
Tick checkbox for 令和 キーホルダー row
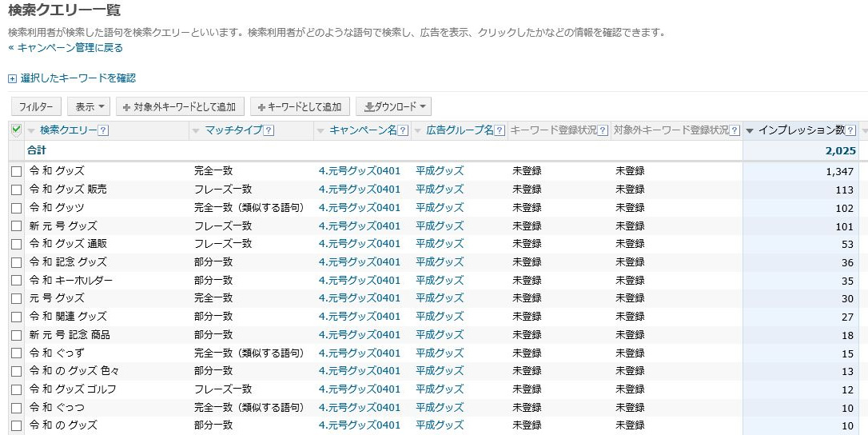pos(16,281)
